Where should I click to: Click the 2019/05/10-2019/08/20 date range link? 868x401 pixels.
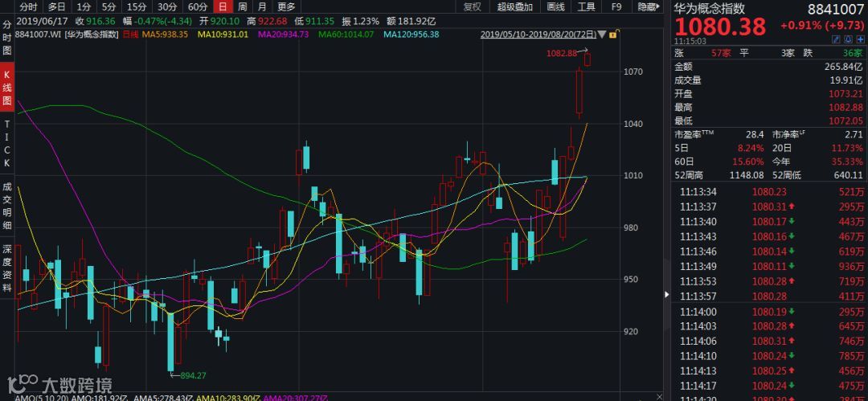click(x=538, y=35)
